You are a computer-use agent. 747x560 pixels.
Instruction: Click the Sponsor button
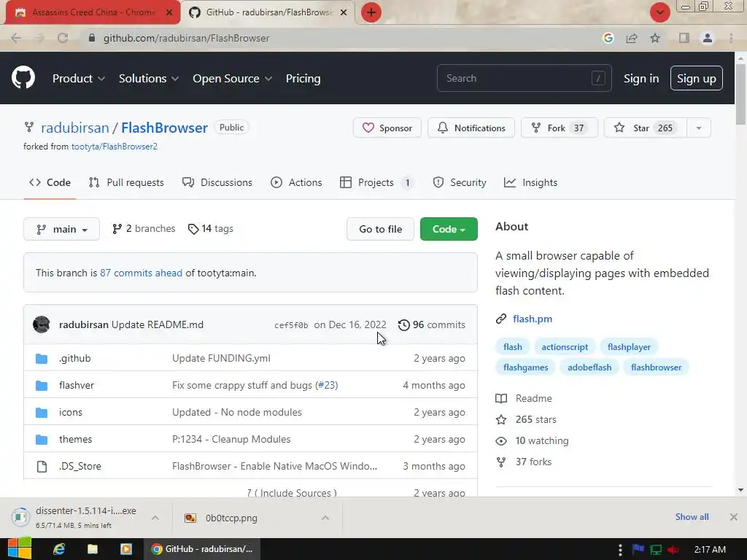point(387,128)
